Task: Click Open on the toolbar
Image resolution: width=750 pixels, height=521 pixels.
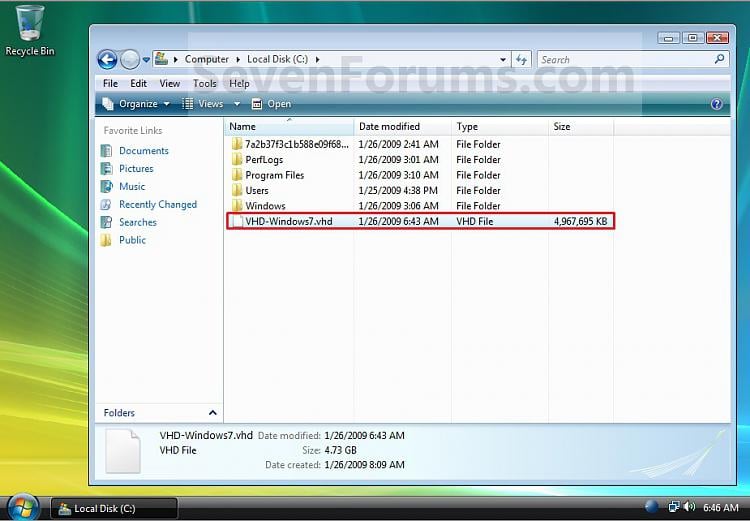Action: (x=271, y=104)
